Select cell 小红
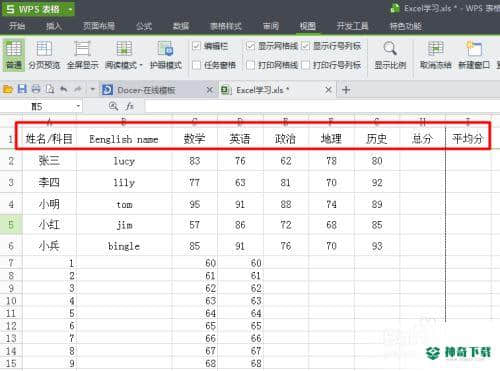The width and height of the screenshot is (500, 371). tap(49, 225)
